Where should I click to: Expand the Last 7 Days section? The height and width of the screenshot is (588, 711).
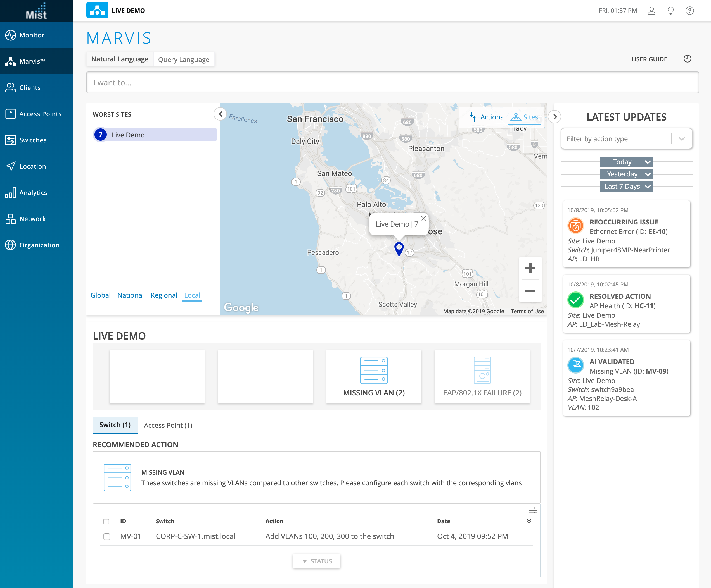click(x=626, y=187)
